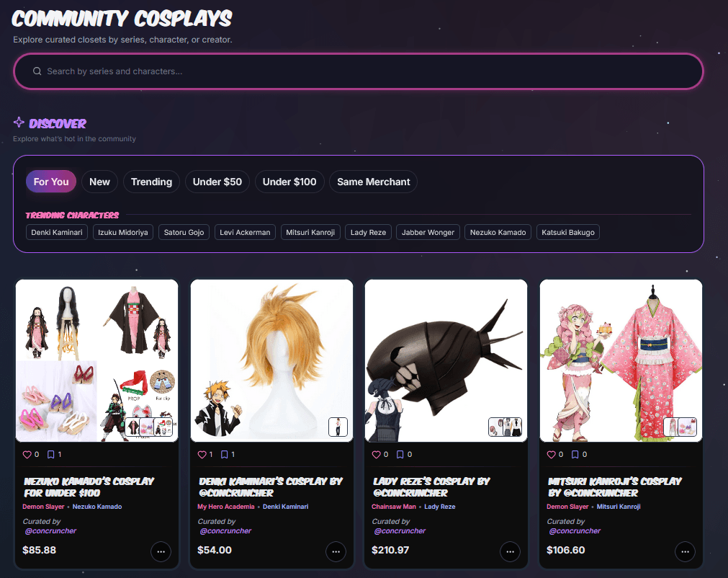Open the My Hero Academia series link
This screenshot has width=728, height=578.
click(x=226, y=507)
